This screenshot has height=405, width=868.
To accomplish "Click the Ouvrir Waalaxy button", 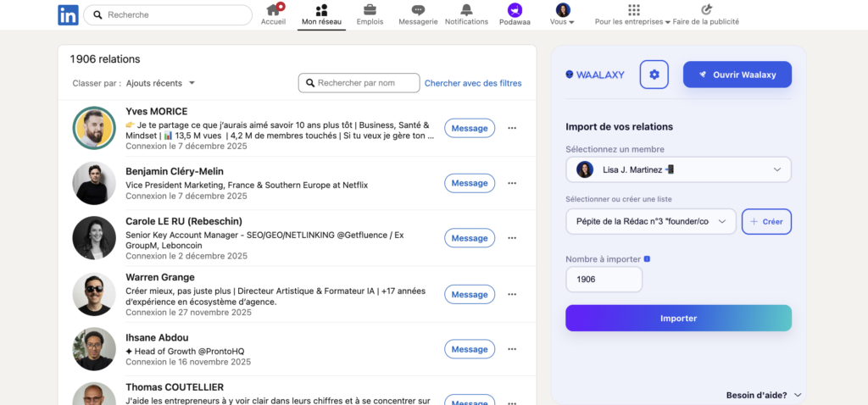I will tap(737, 75).
